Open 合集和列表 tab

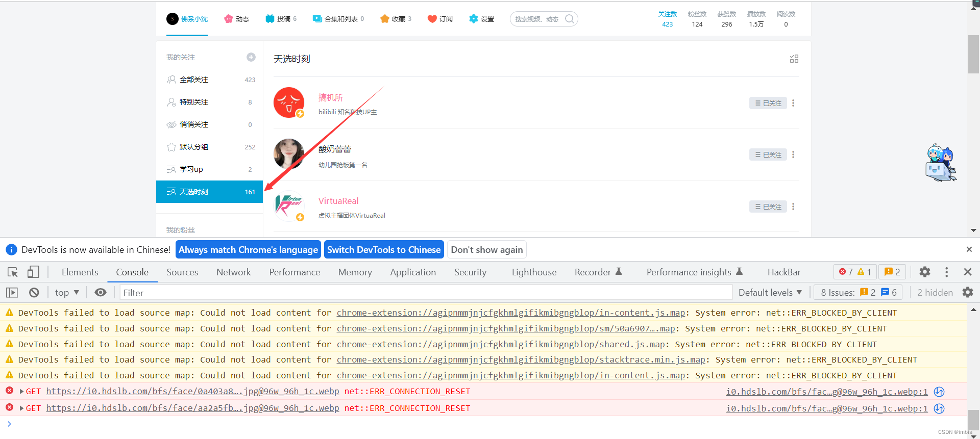[338, 19]
